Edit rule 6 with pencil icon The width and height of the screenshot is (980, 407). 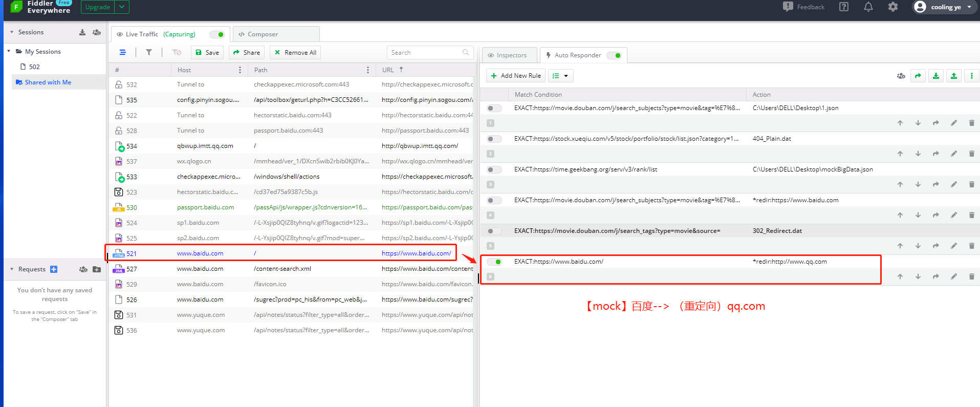point(954,276)
